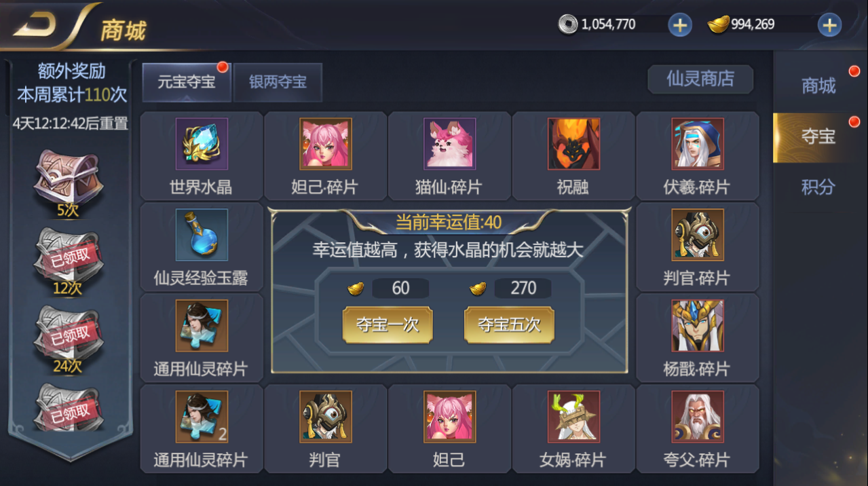Select the 杨戬·碎片 portrait icon
The height and width of the screenshot is (486, 868).
[x=698, y=326]
